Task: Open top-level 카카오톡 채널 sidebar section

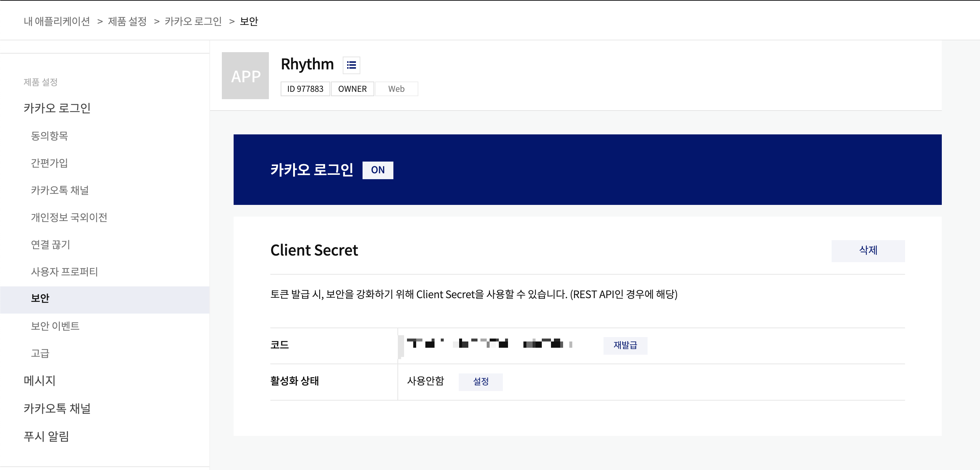Action: tap(57, 408)
